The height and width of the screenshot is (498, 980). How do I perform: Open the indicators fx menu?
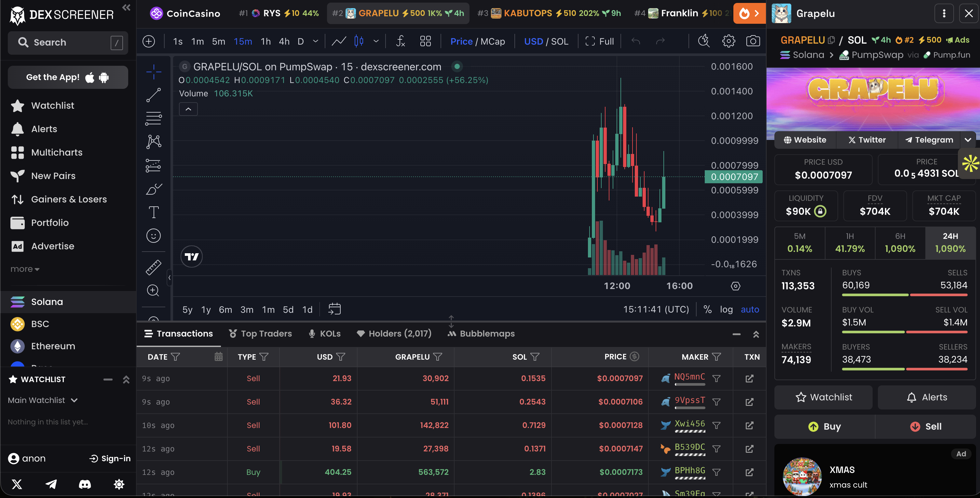[400, 41]
